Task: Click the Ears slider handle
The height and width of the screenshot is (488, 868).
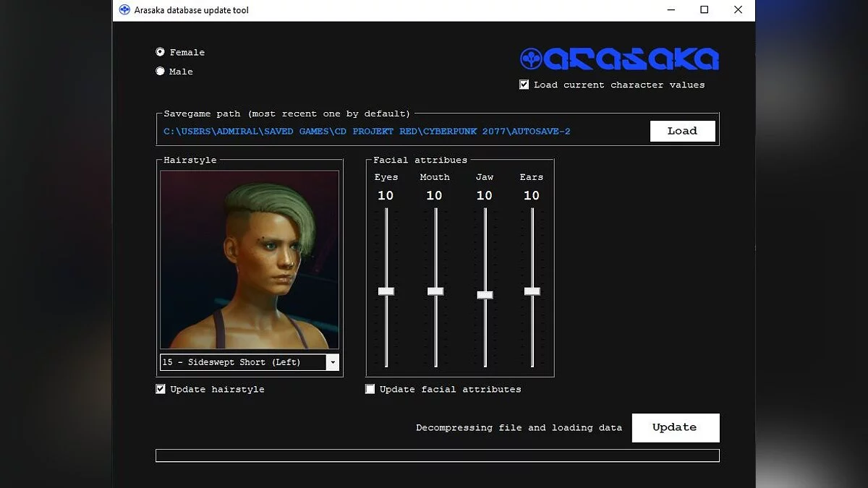Action: pyautogui.click(x=532, y=291)
